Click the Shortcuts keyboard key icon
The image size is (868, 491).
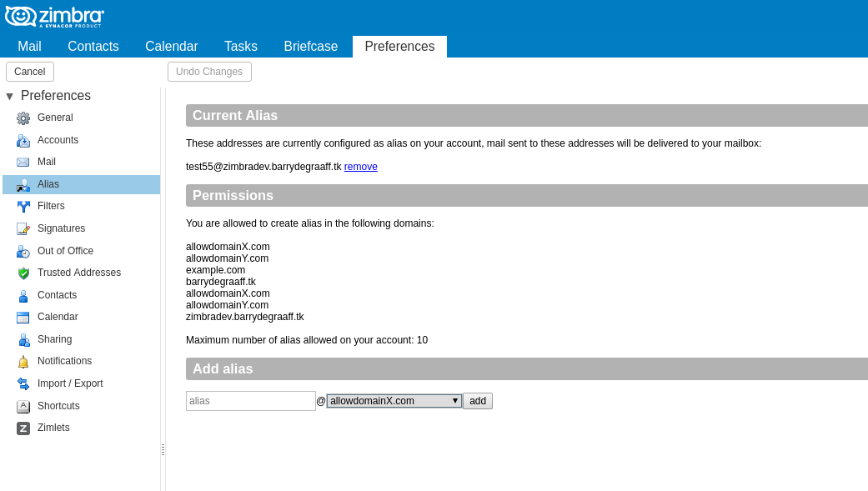23,406
